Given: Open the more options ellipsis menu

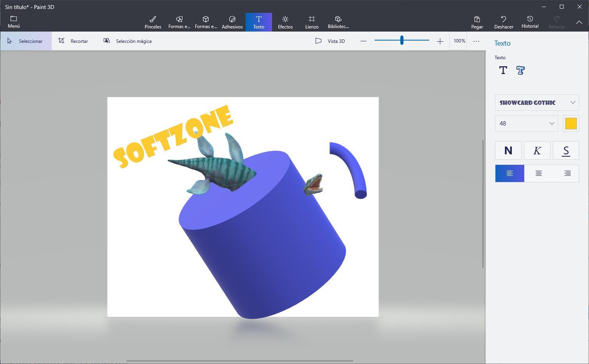Looking at the screenshot, I should point(476,41).
